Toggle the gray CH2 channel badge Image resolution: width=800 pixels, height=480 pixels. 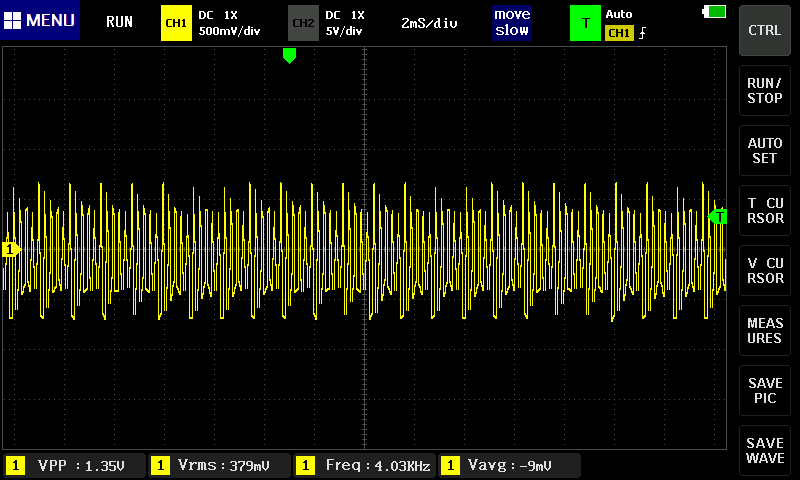click(303, 23)
